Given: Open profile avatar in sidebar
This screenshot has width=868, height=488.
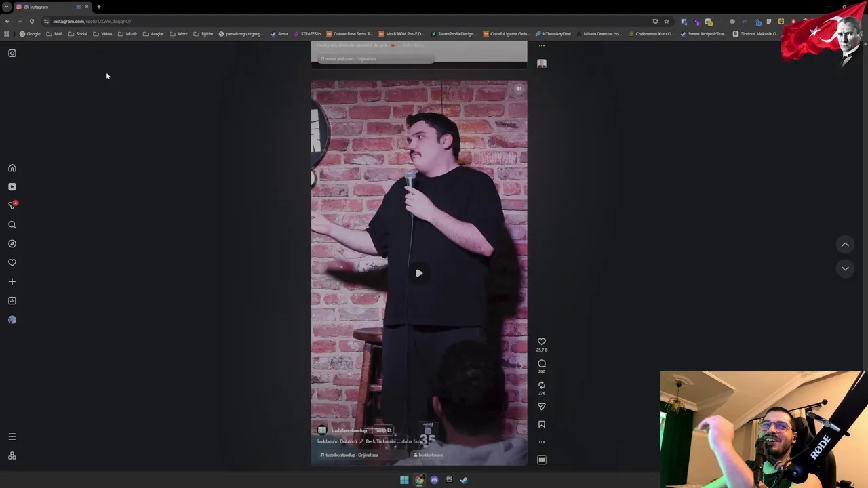Looking at the screenshot, I should coord(12,319).
